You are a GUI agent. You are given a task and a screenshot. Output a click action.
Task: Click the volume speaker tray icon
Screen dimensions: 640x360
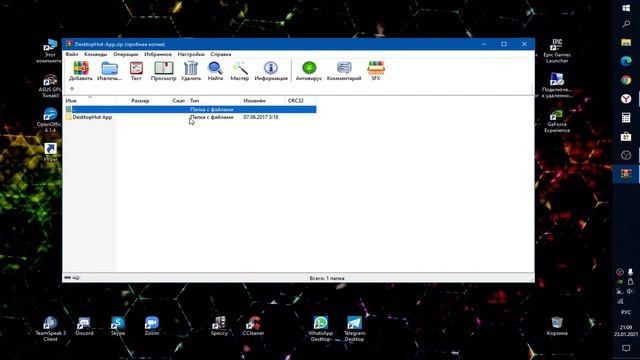click(630, 291)
